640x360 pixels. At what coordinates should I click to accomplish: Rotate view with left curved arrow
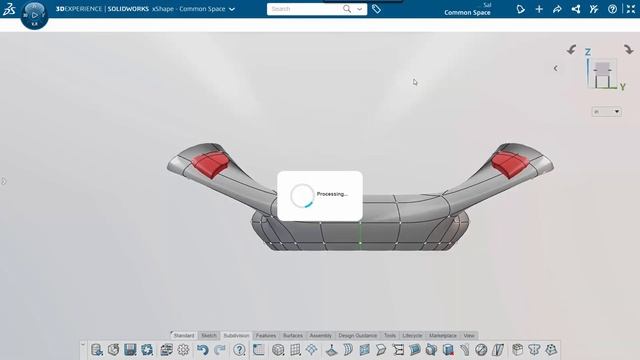(571, 50)
